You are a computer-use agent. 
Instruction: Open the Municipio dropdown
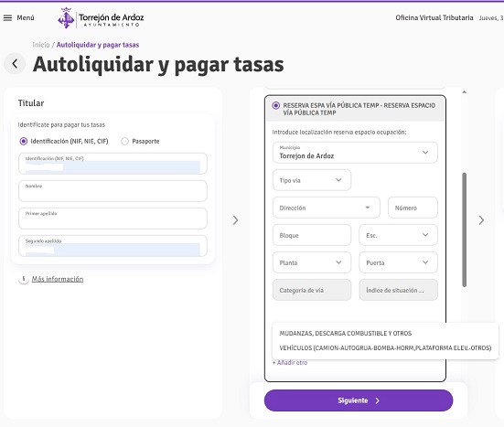tap(355, 153)
